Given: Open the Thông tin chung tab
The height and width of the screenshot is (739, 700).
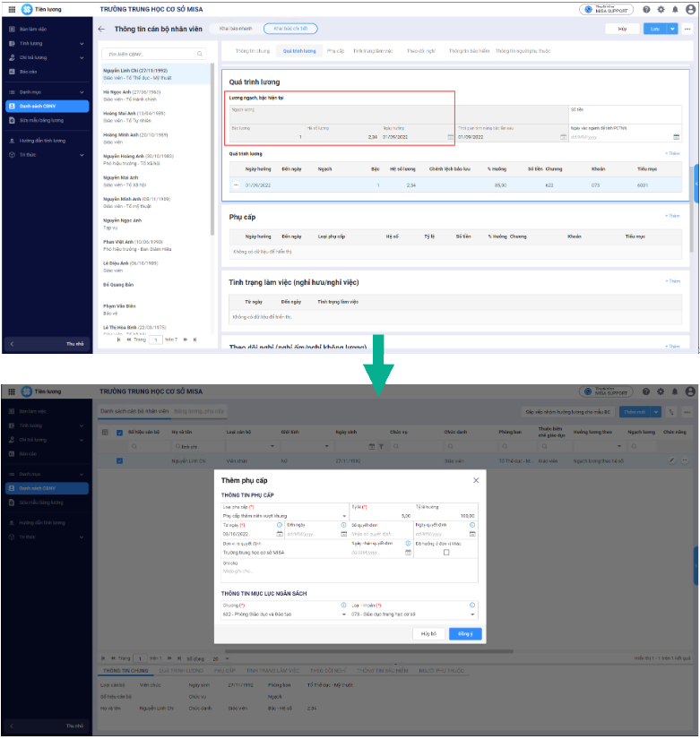Looking at the screenshot, I should tap(253, 51).
